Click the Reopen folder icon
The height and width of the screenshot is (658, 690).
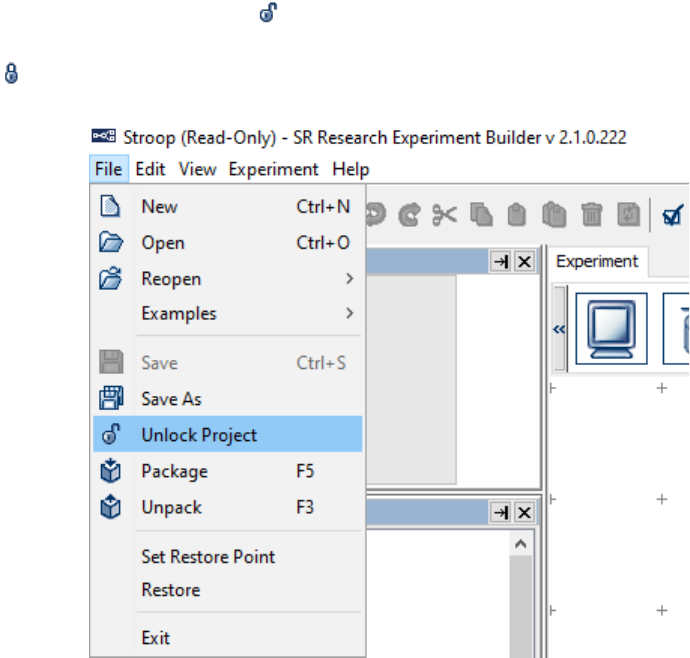coord(110,278)
